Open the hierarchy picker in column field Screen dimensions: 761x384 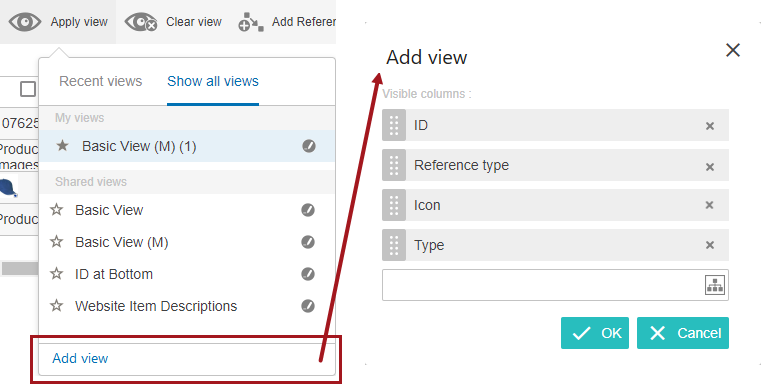pos(714,285)
